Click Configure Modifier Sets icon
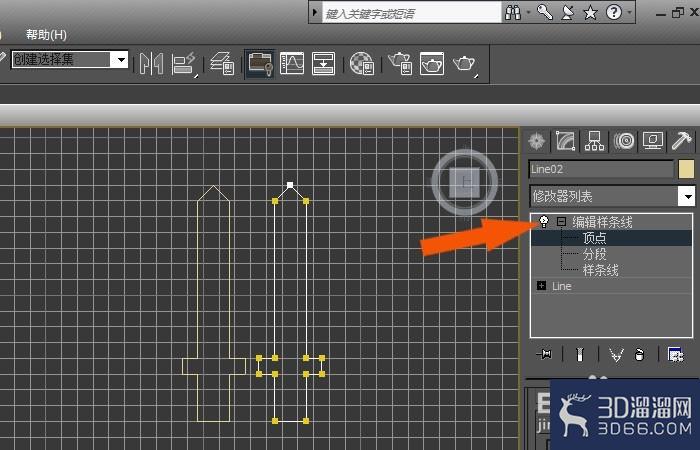The image size is (700, 450). tap(675, 354)
